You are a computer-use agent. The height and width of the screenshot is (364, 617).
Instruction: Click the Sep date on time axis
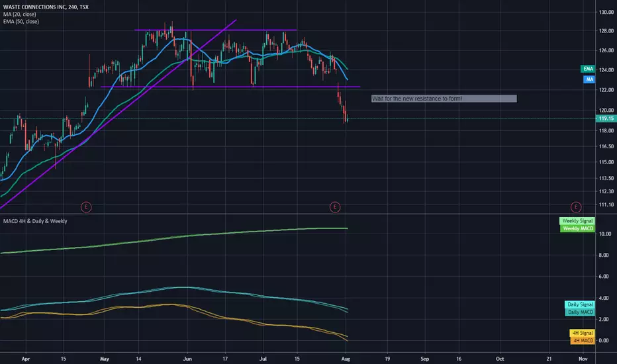tap(424, 359)
